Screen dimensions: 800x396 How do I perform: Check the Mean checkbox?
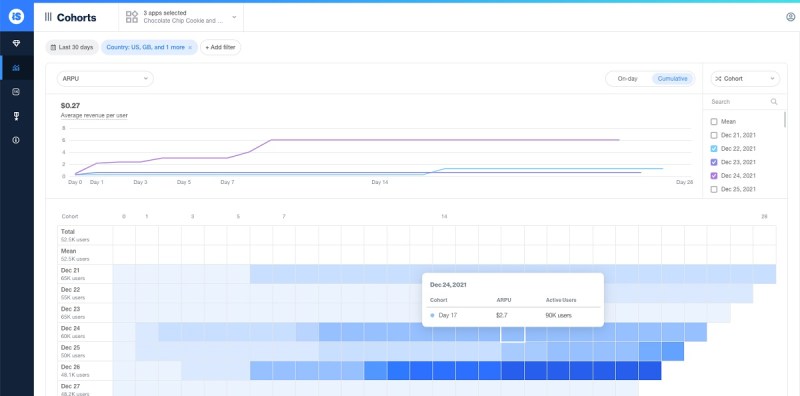point(714,121)
